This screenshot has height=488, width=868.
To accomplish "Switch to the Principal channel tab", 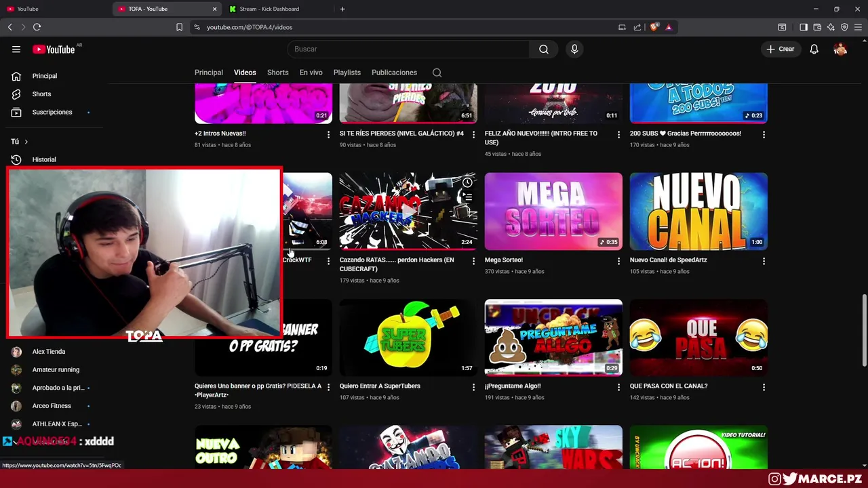I will [x=209, y=73].
